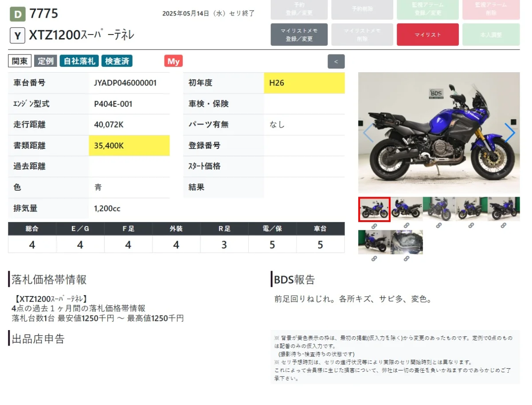Show previous photo with the left arrow
532x405 pixels.
point(368,132)
